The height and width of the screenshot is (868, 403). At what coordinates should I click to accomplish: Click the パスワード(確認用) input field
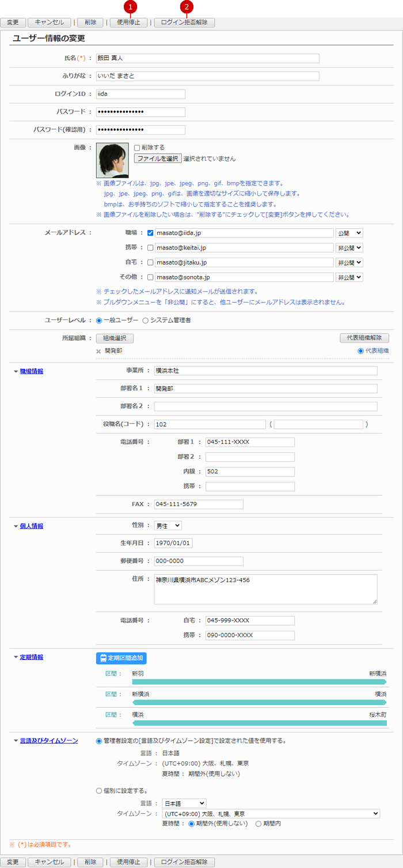140,130
